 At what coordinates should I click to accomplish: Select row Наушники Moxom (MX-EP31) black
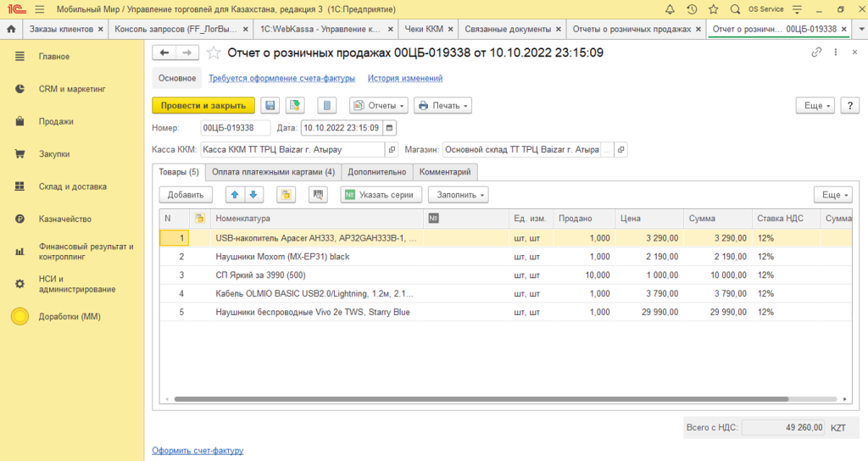point(505,257)
